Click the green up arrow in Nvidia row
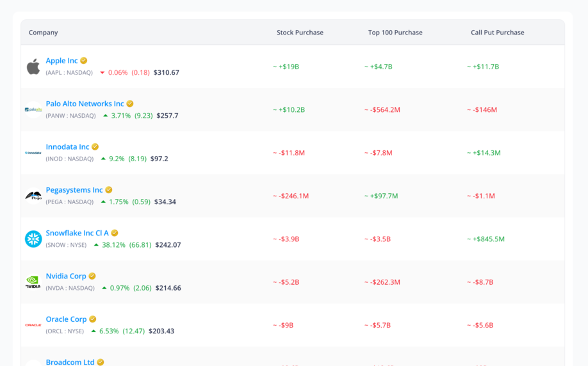Image resolution: width=588 pixels, height=366 pixels. tap(104, 288)
